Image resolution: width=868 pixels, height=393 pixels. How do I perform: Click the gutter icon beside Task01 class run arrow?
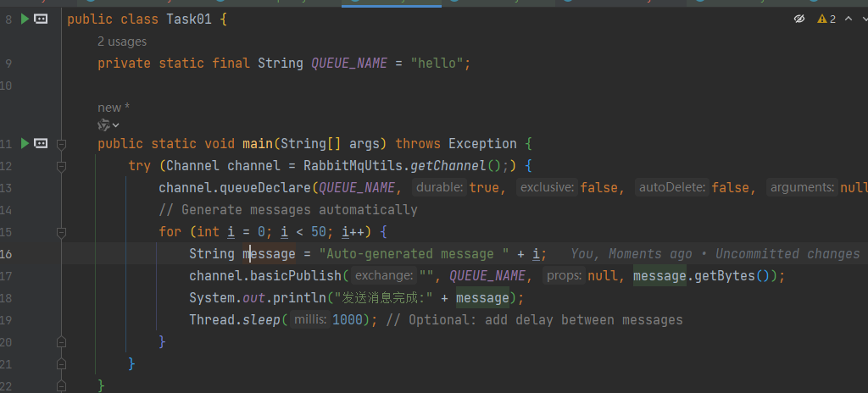pos(41,19)
